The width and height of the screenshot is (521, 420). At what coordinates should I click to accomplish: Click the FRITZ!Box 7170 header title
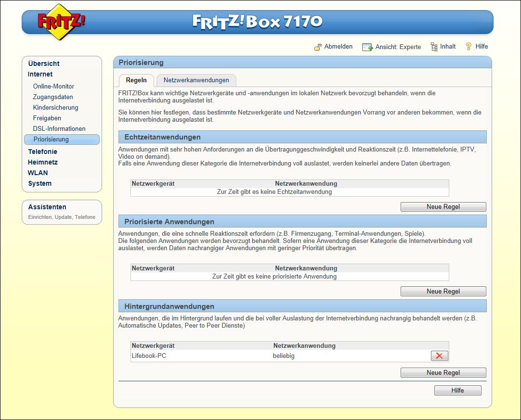coord(257,22)
